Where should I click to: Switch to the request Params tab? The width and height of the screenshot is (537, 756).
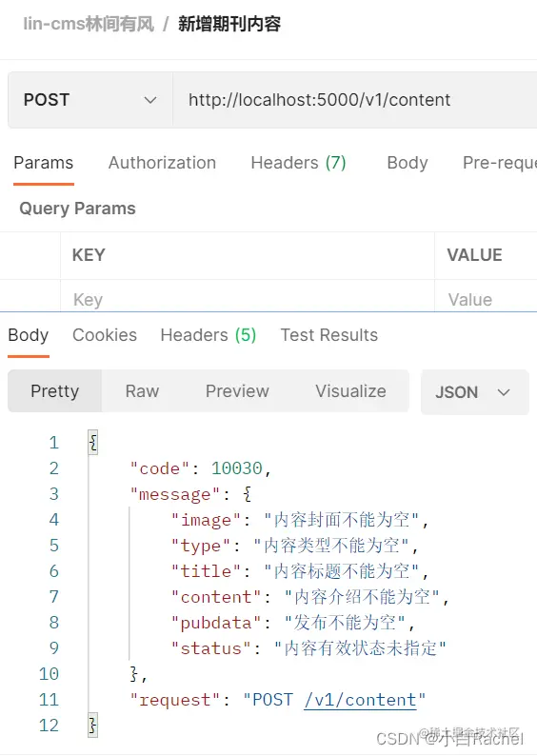[44, 163]
